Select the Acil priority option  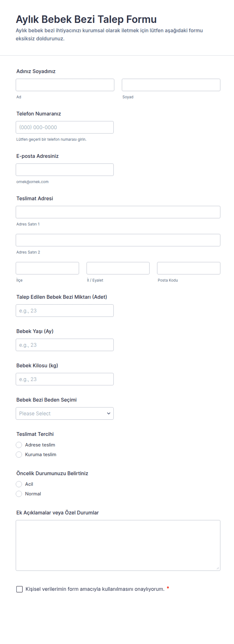click(19, 484)
